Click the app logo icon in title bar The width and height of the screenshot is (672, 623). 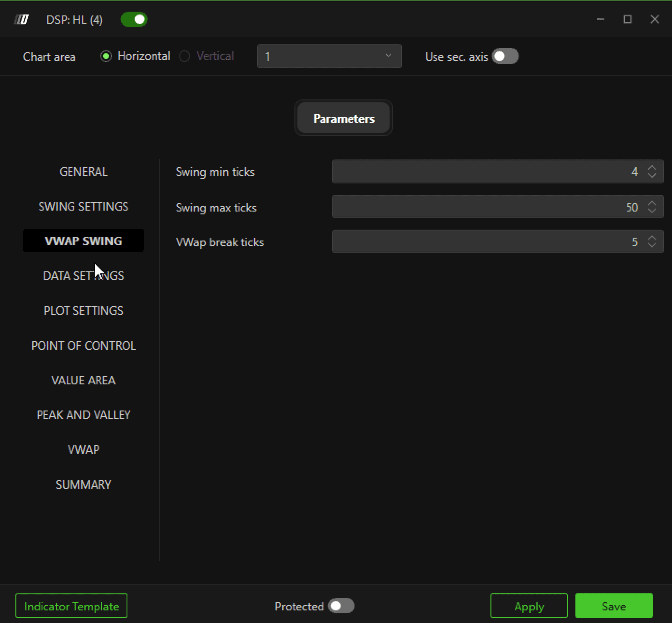(x=21, y=20)
